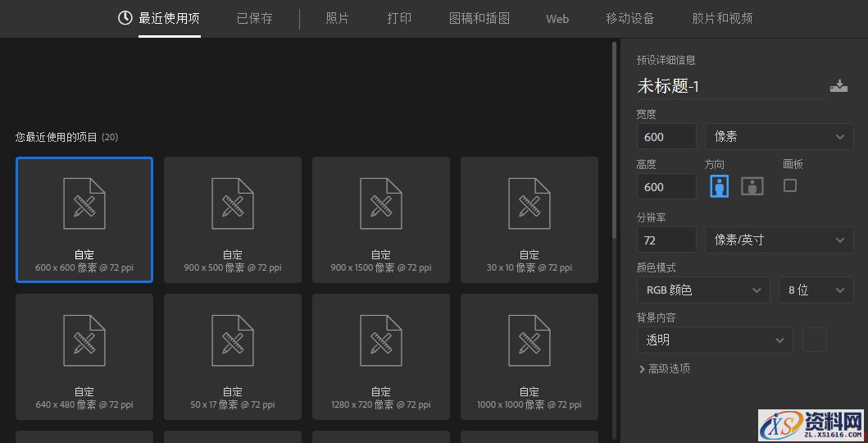This screenshot has width=868, height=443.
Task: Click the 分辨率 input field showing 72
Action: pyautogui.click(x=666, y=240)
